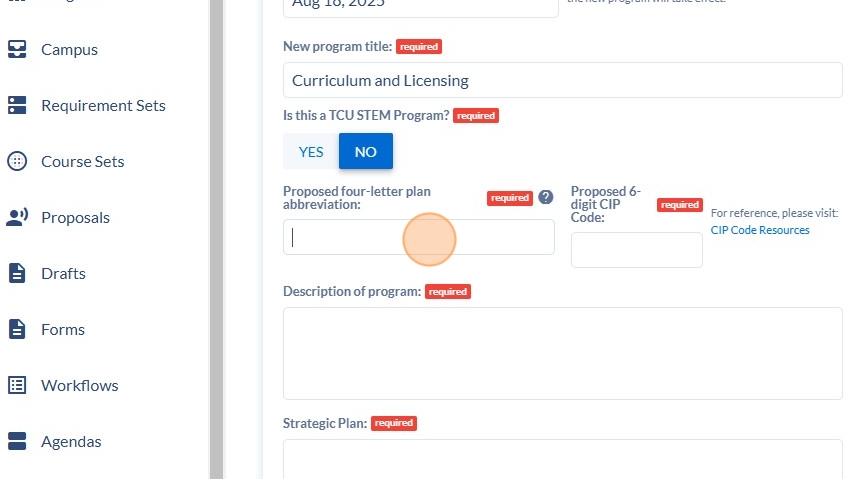Click the sidebar vertical scrollbar
The width and height of the screenshot is (861, 479).
pyautogui.click(x=216, y=240)
